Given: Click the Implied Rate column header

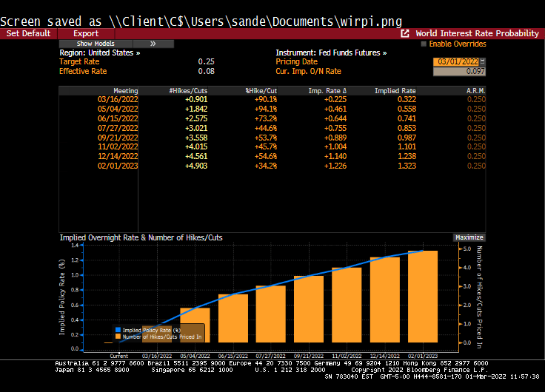Looking at the screenshot, I should [395, 90].
